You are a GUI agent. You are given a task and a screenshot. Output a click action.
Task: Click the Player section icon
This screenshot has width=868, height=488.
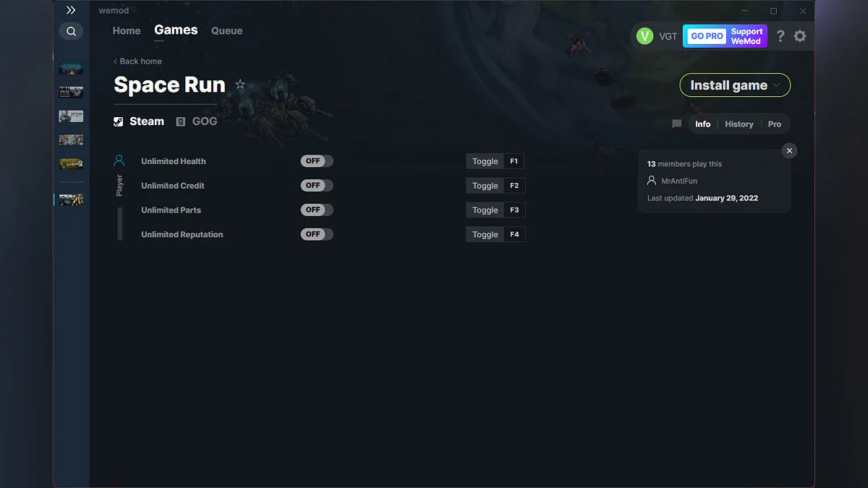[x=119, y=160]
